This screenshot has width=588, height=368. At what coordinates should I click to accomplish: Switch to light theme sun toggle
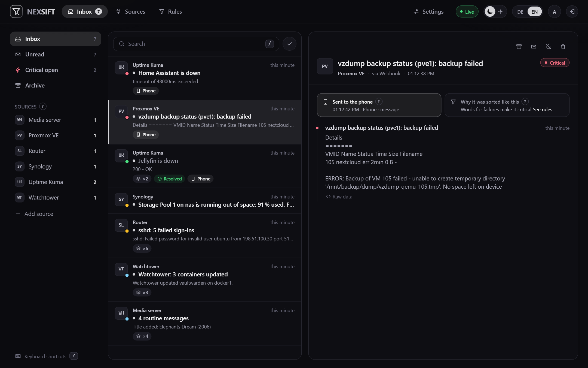click(501, 12)
